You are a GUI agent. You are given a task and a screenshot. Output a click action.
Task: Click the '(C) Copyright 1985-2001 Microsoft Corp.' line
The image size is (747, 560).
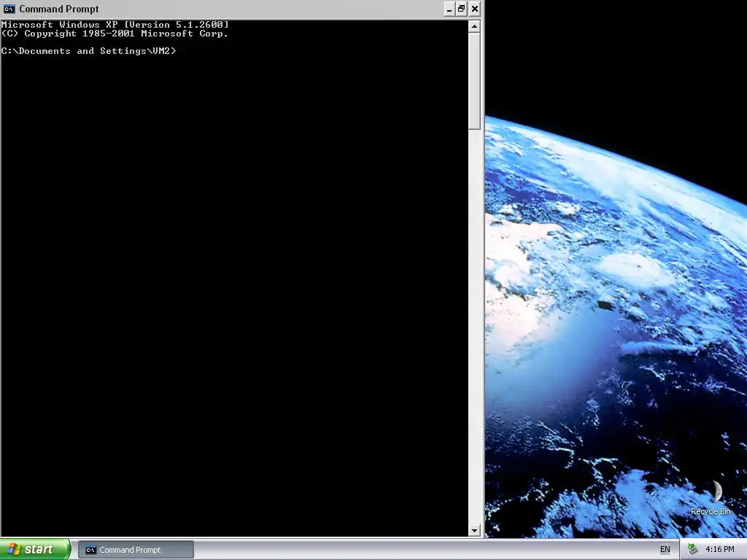(115, 34)
